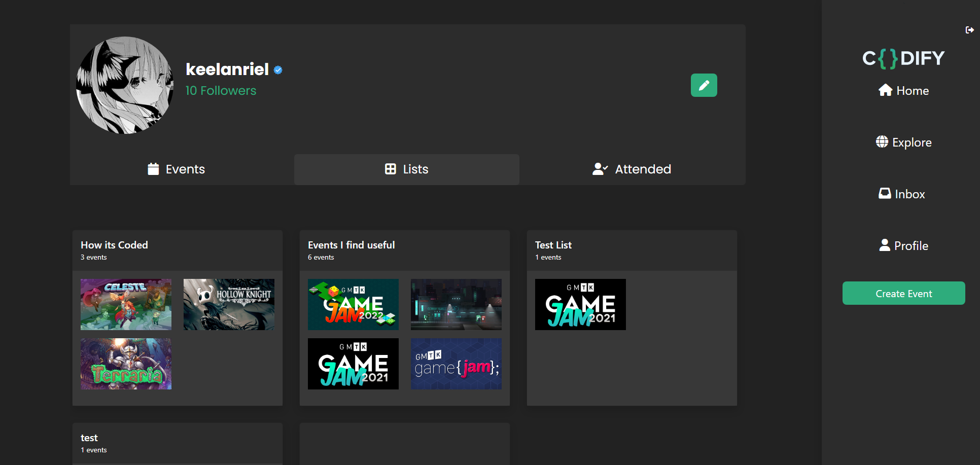Open the Attended tab
The height and width of the screenshot is (465, 980).
(632, 169)
